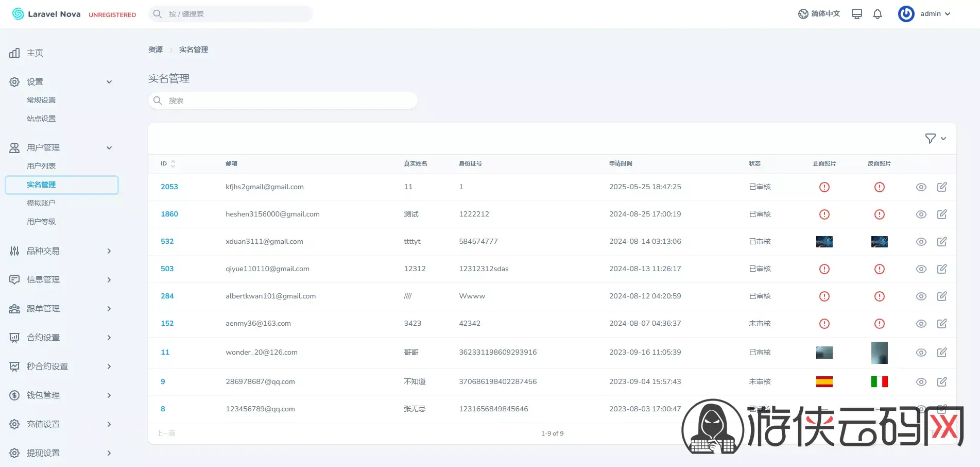The image size is (980, 467).
Task: Open the ID 284 record link
Action: pyautogui.click(x=167, y=296)
